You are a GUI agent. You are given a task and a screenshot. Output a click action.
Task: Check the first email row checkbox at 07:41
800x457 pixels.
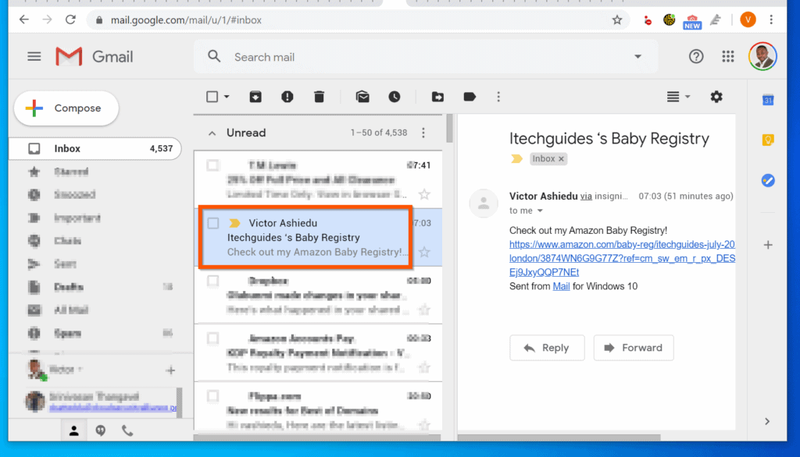[213, 165]
